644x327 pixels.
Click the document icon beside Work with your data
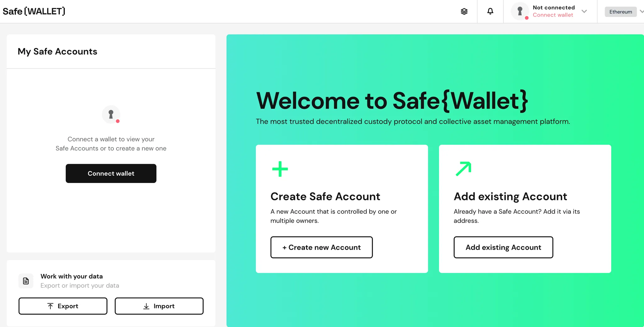point(26,281)
